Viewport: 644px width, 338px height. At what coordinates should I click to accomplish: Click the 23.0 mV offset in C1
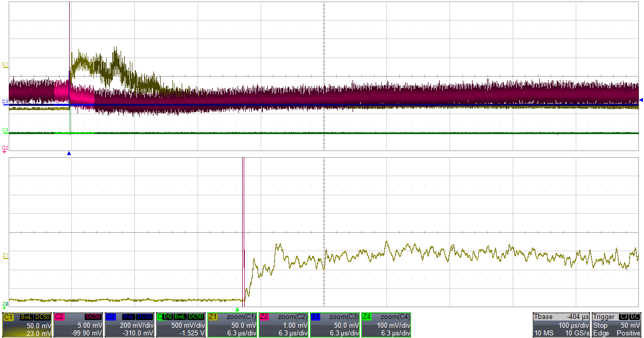pos(40,333)
